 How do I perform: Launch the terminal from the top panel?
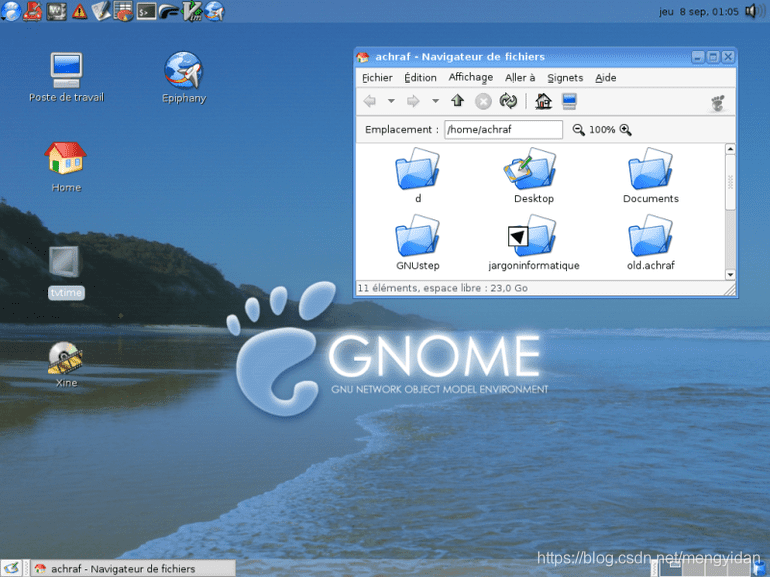pyautogui.click(x=146, y=11)
